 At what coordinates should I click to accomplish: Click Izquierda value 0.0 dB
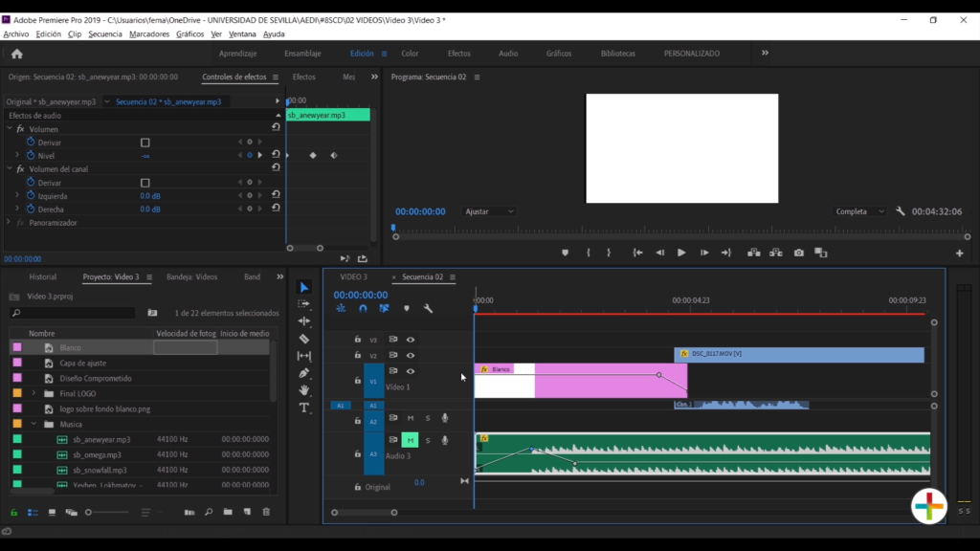click(x=150, y=196)
